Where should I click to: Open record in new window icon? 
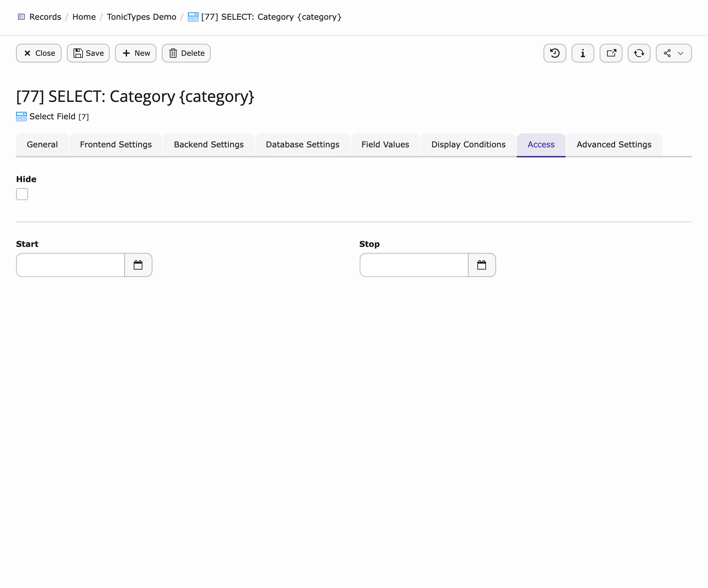(611, 53)
